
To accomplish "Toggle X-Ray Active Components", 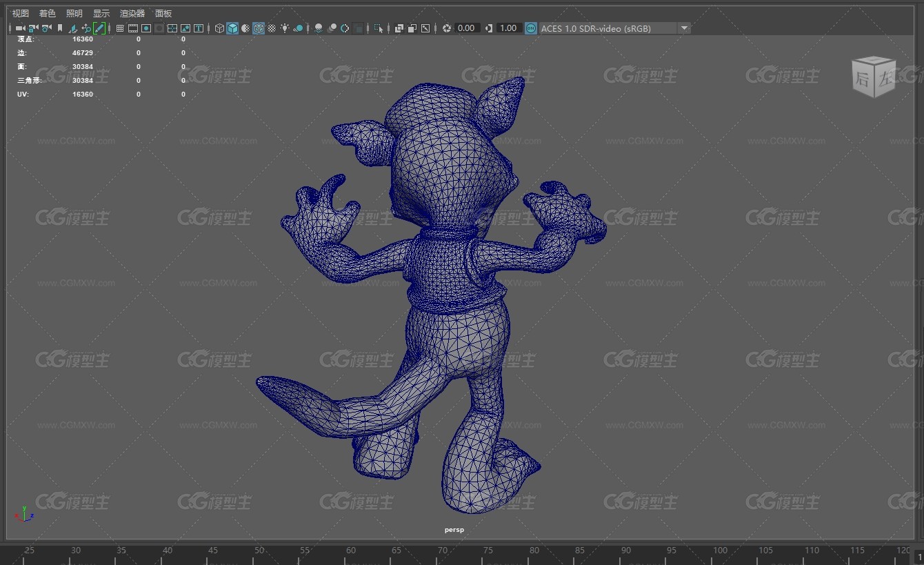I will pyautogui.click(x=412, y=28).
